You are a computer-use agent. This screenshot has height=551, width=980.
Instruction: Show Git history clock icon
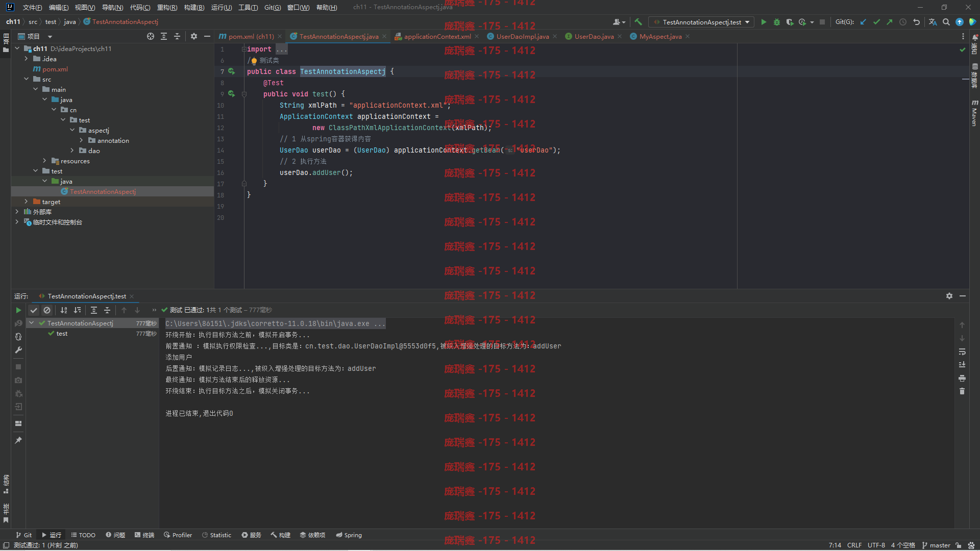pyautogui.click(x=903, y=22)
